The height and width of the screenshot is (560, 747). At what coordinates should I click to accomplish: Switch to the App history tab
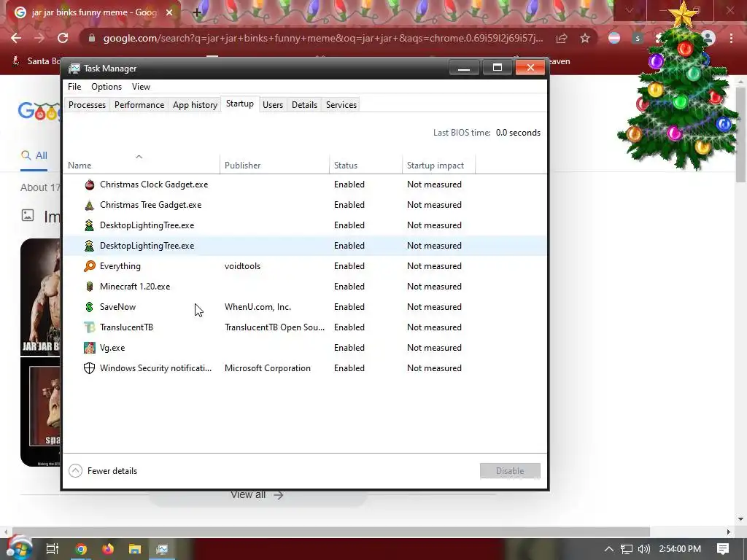195,105
